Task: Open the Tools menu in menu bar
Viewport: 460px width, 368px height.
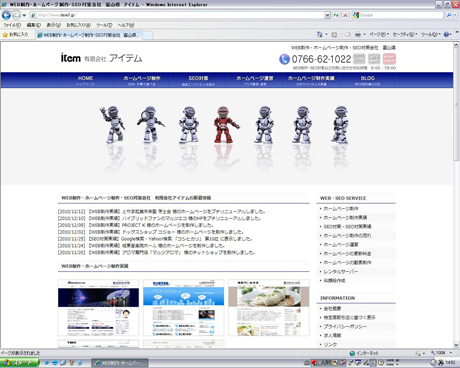Action: tap(104, 25)
